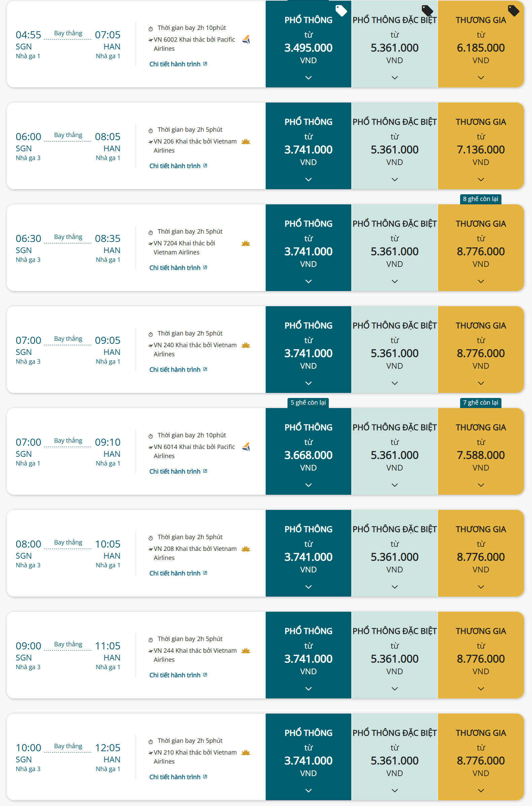
Task: Click the '8 ghế còn lại' badge on VN 7204
Action: tap(481, 199)
